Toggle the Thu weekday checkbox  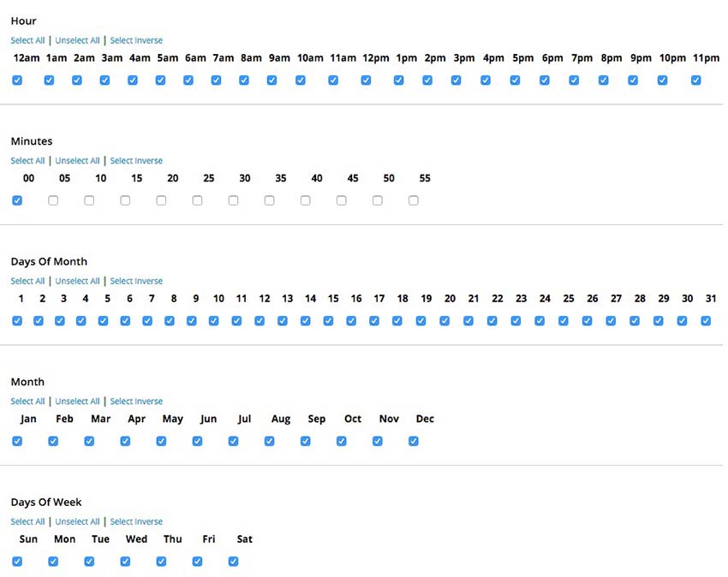click(161, 562)
